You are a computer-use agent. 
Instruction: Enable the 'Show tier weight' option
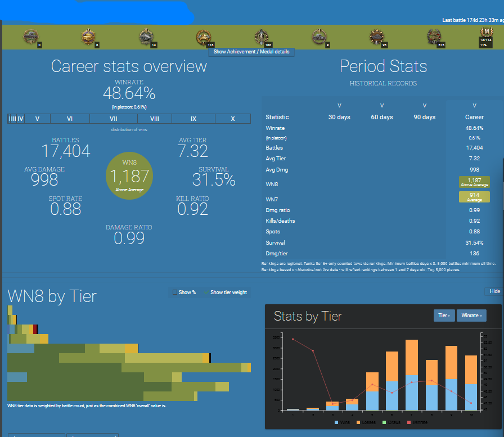[206, 292]
